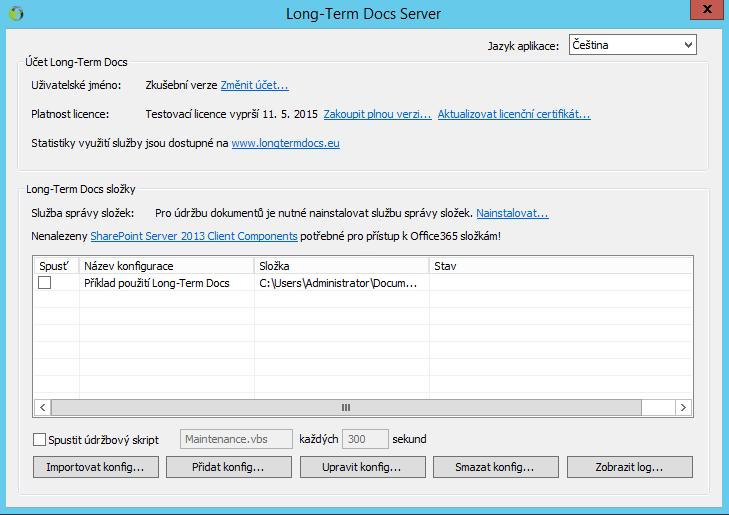This screenshot has width=729, height=515.
Task: Click the Maintenance.vbs script field
Action: 236,439
